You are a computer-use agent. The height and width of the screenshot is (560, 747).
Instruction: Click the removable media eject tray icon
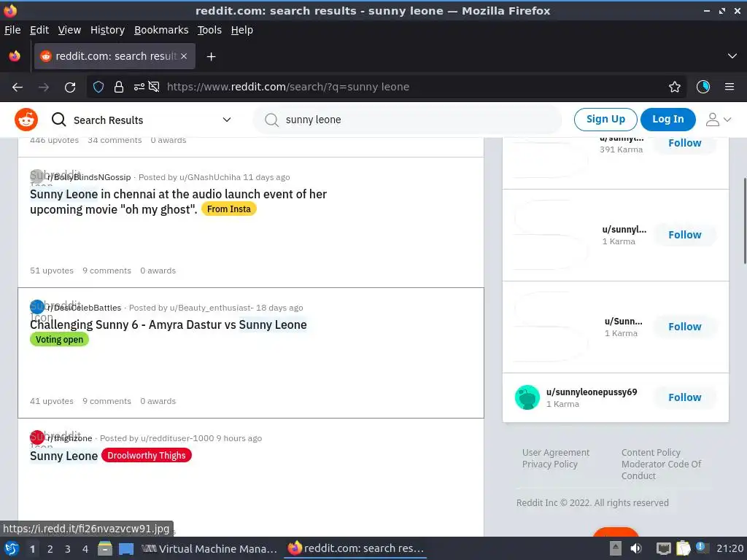point(616,548)
